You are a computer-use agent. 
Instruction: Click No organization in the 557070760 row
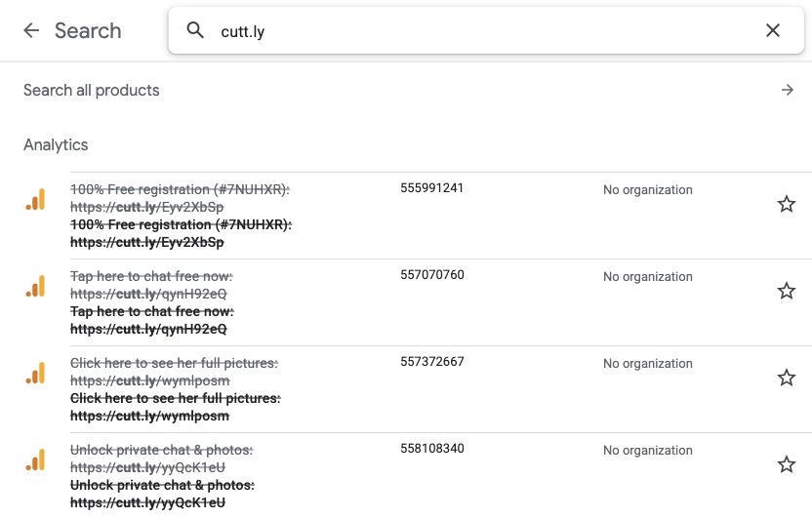pyautogui.click(x=647, y=277)
